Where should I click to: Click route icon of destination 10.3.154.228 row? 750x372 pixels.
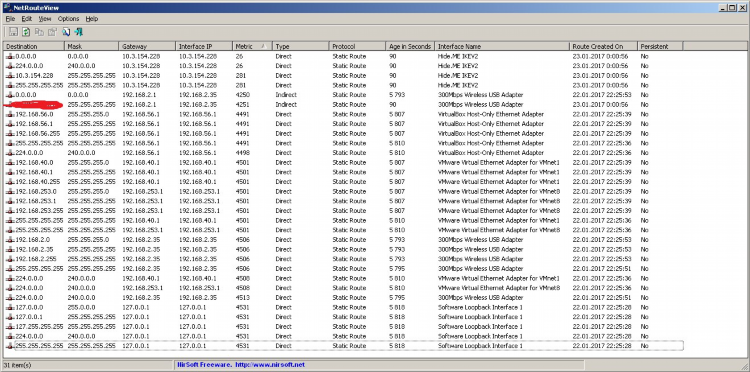point(10,76)
